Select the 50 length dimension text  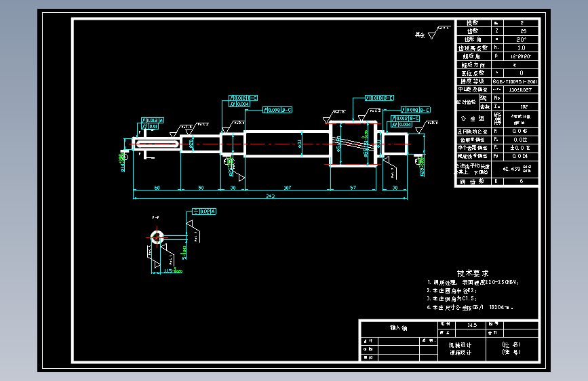[201, 188]
